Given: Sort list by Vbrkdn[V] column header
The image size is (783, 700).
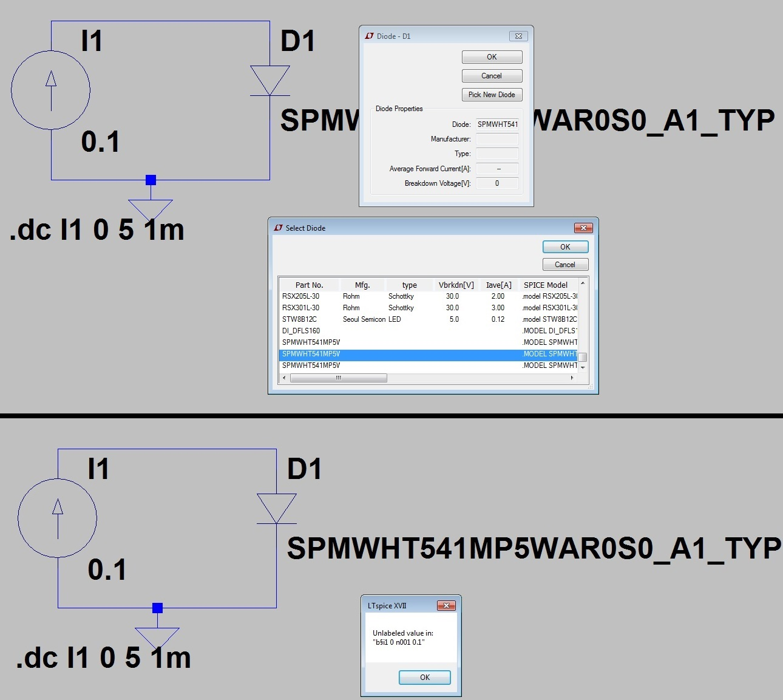Looking at the screenshot, I should point(456,285).
